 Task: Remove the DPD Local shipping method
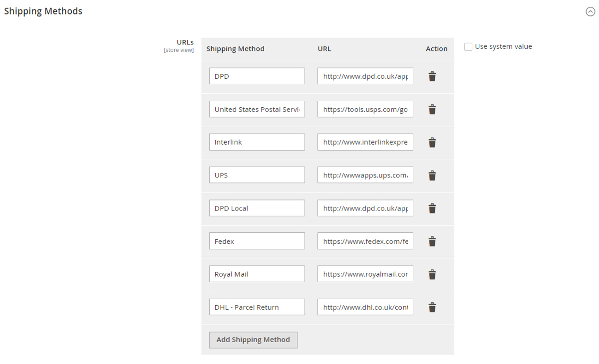coord(432,208)
